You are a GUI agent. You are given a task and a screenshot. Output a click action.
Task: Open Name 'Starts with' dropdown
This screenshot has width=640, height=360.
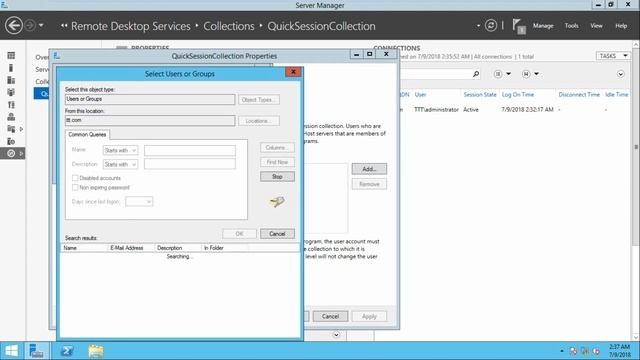[x=120, y=151]
